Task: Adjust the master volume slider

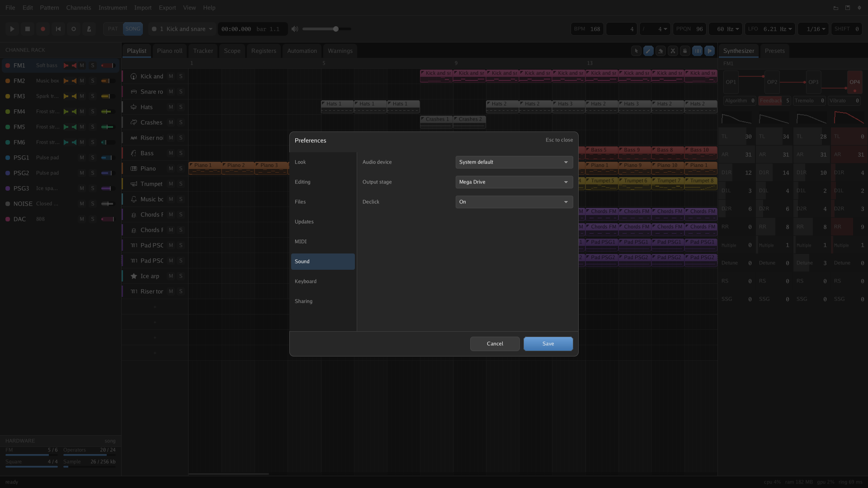Action: point(327,29)
